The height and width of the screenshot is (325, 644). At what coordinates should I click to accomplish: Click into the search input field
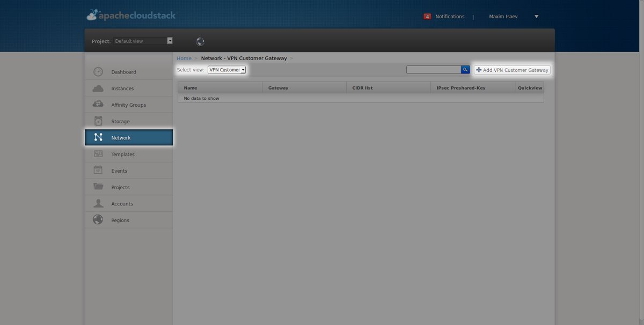point(434,70)
